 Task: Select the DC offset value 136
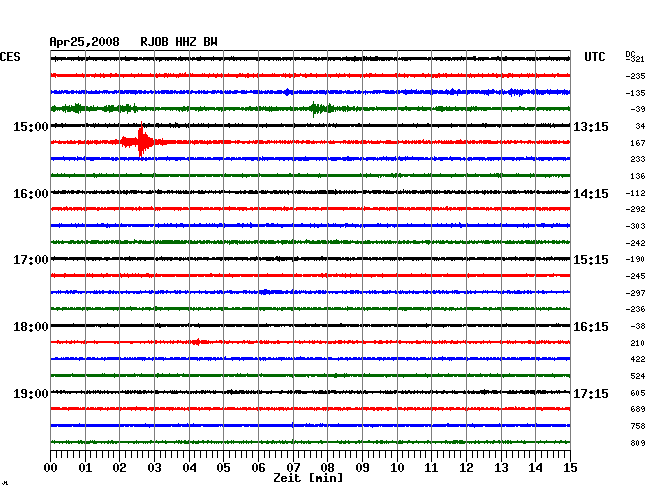click(x=638, y=176)
